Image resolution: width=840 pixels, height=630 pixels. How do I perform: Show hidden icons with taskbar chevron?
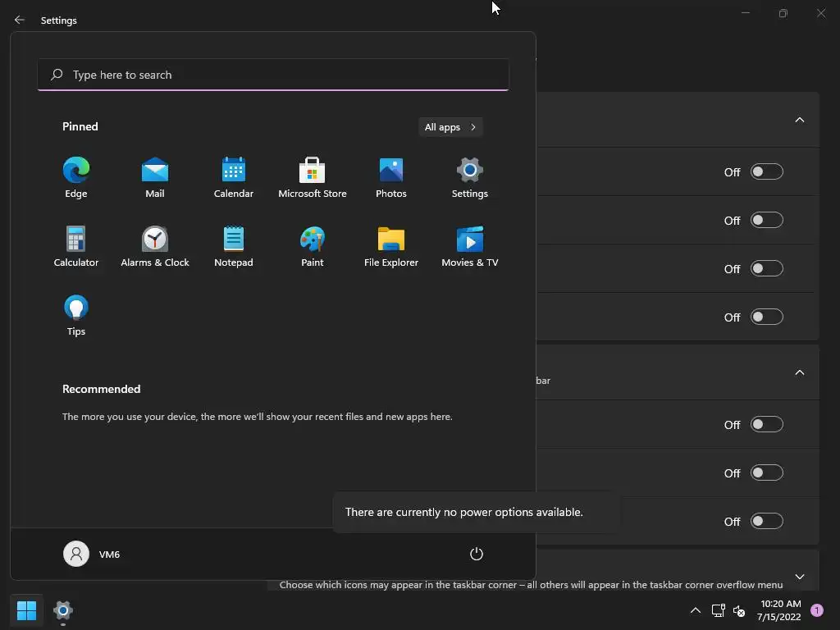click(696, 610)
